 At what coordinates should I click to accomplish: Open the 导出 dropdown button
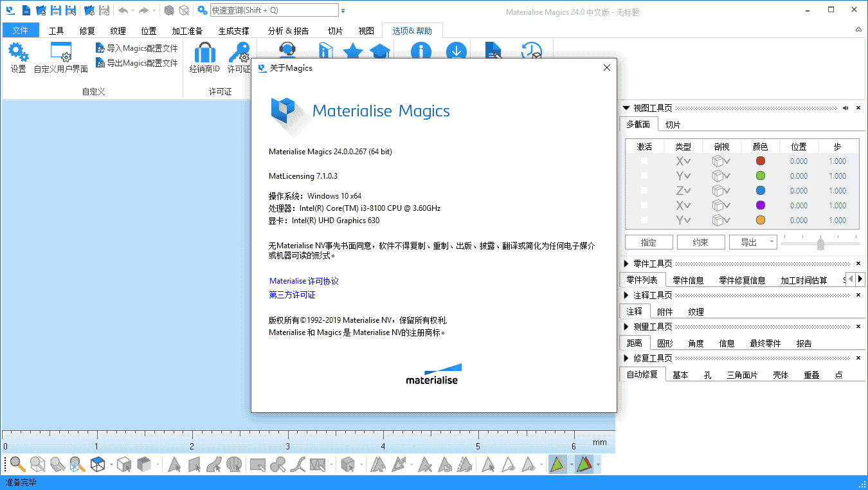pos(753,242)
